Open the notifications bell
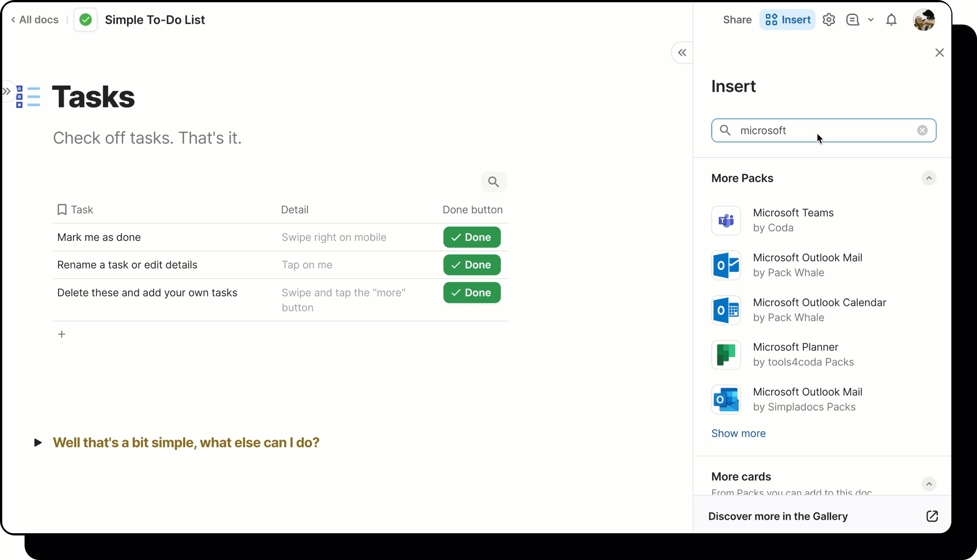 [891, 20]
